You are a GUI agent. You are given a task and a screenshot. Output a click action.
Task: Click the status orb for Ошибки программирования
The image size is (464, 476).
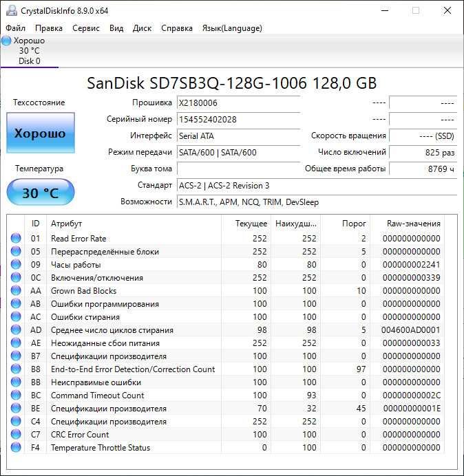pyautogui.click(x=16, y=303)
